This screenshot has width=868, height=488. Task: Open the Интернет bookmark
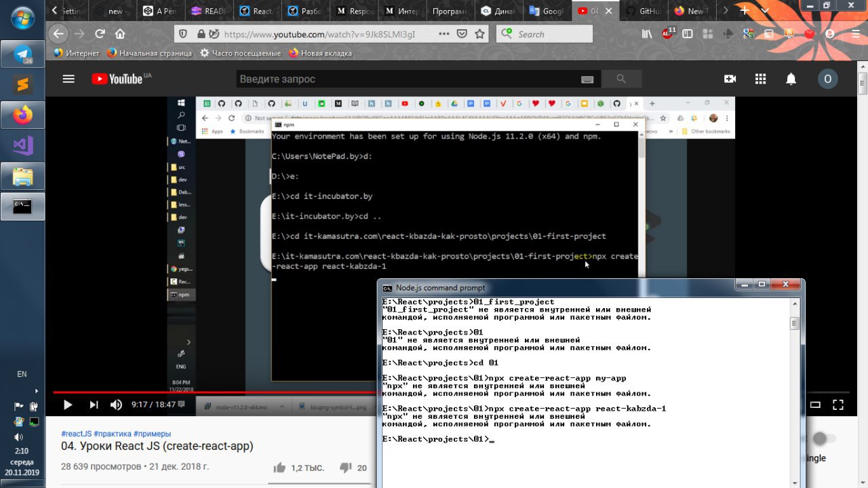pos(76,53)
